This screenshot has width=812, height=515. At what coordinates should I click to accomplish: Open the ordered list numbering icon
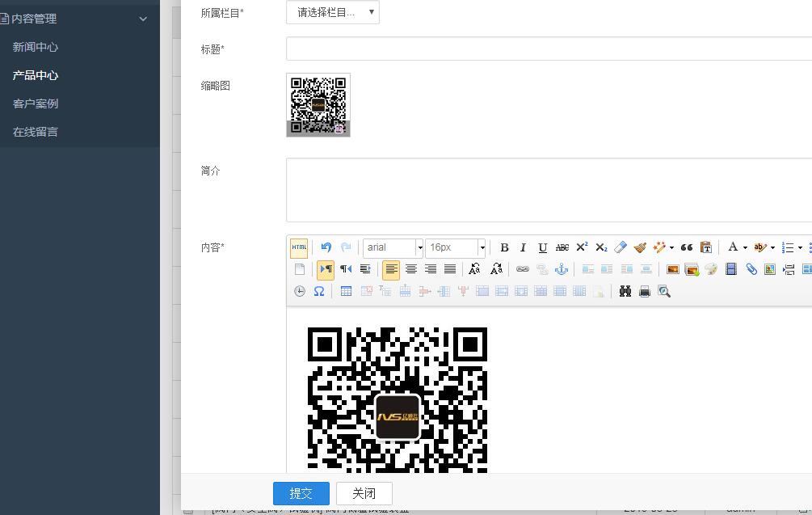click(x=788, y=247)
